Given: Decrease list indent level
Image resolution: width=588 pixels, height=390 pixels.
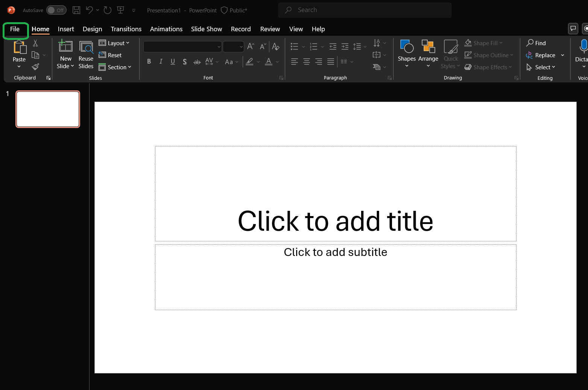Looking at the screenshot, I should pos(333,47).
